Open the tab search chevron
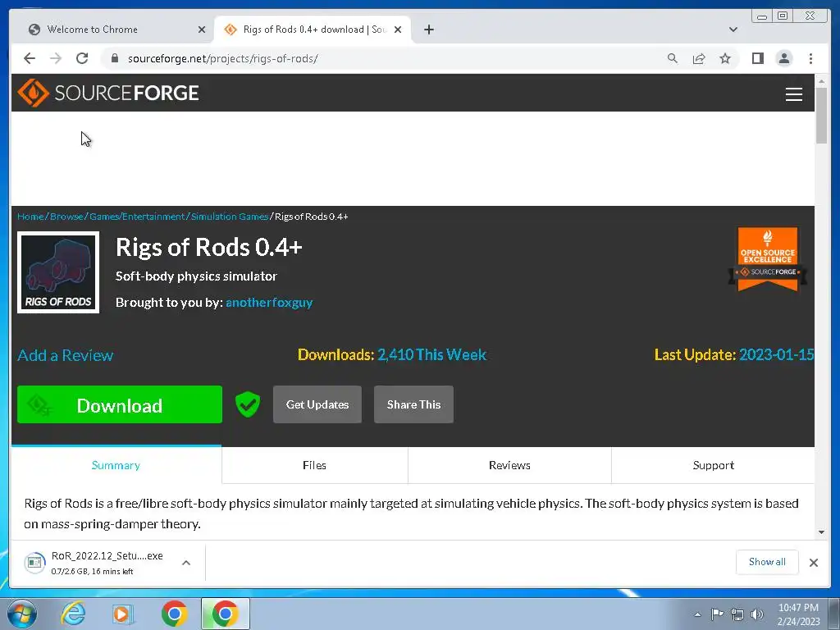This screenshot has height=630, width=840. [733, 30]
